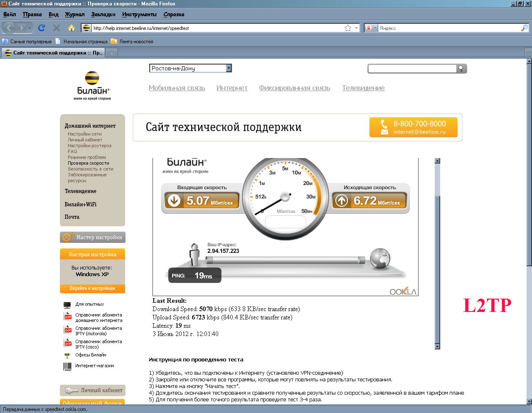Screen dimensions: 532x413
Task: Open the Интернет top navigation link
Action: click(x=232, y=88)
